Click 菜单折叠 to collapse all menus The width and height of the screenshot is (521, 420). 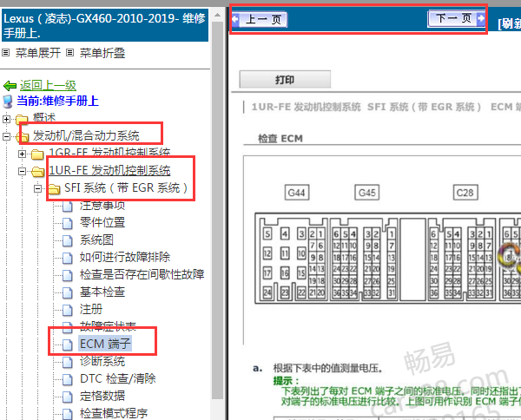[x=102, y=53]
